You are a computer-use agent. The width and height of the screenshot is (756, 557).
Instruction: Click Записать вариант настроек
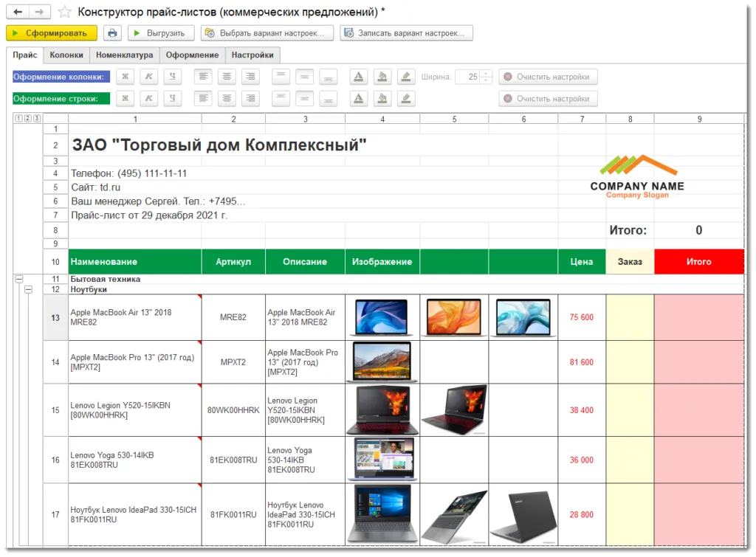tap(407, 33)
